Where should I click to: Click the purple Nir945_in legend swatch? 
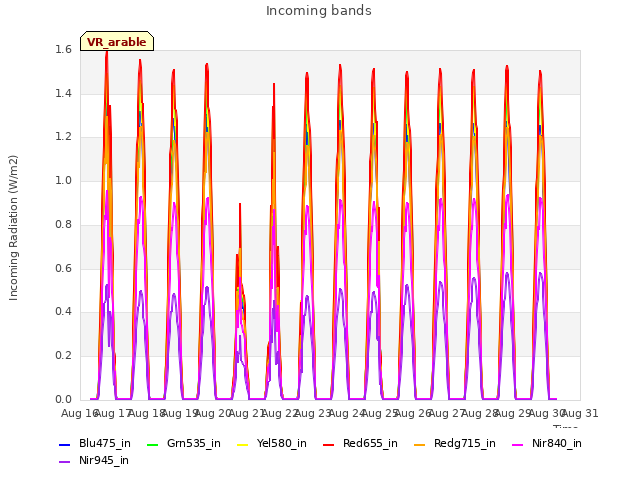[x=64, y=461]
